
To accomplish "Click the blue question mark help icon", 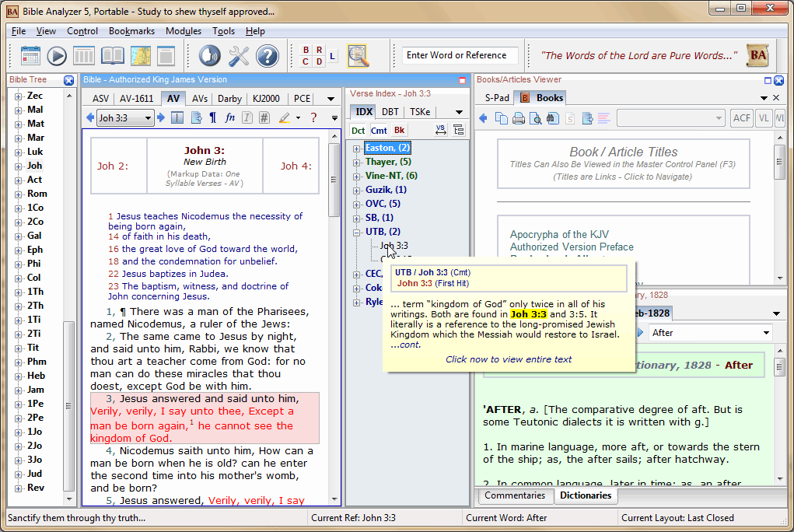I will click(268, 56).
